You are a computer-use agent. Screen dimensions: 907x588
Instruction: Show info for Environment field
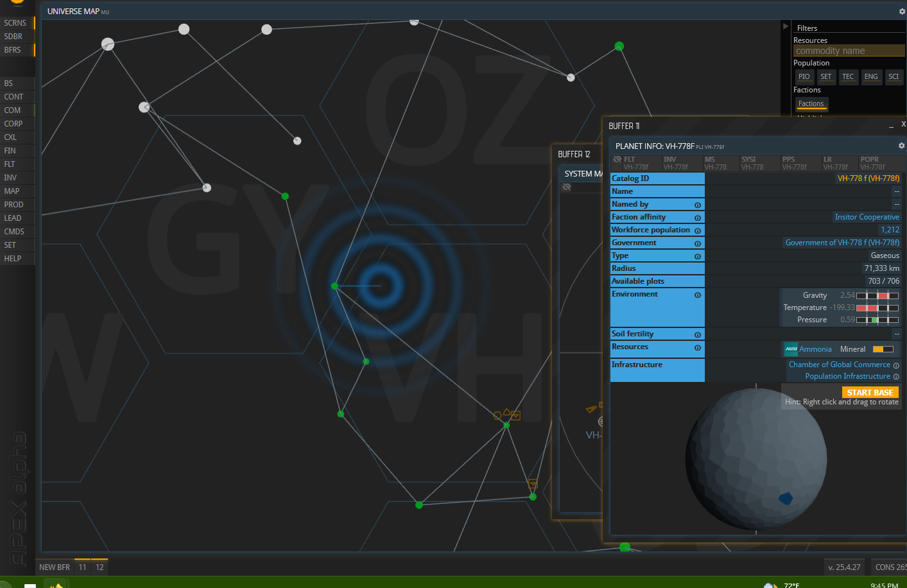point(698,295)
